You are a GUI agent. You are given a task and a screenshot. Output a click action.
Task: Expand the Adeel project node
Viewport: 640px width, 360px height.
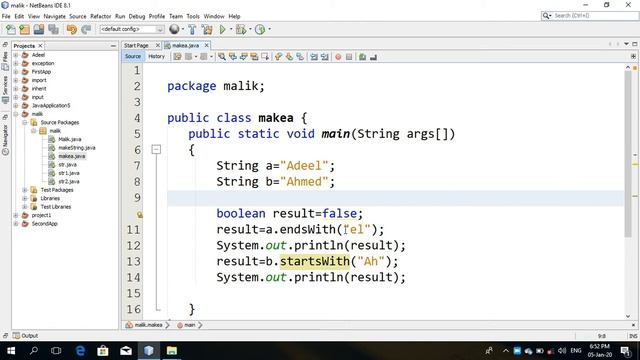pos(16,55)
